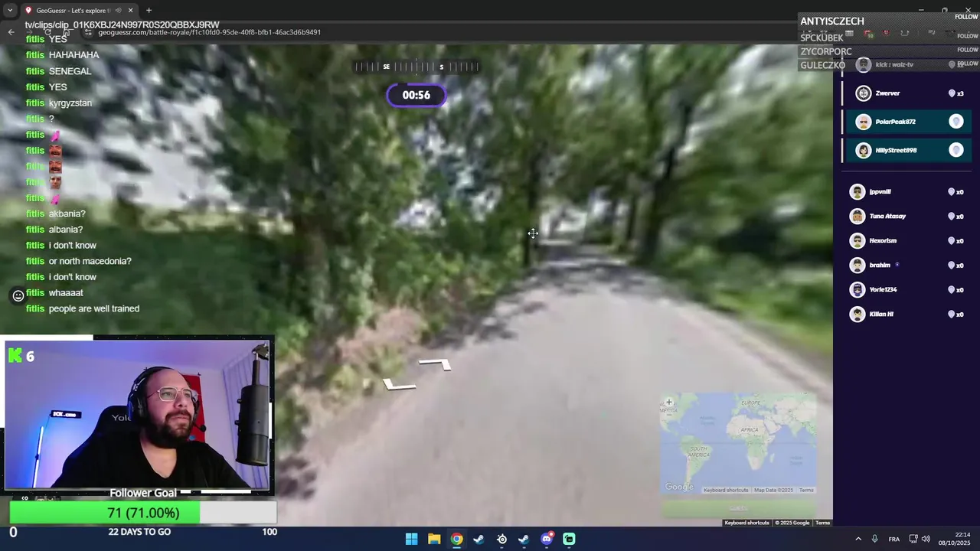Screen dimensions: 980x551
Task: Click the Follower Goal progress bar
Action: [x=142, y=512]
